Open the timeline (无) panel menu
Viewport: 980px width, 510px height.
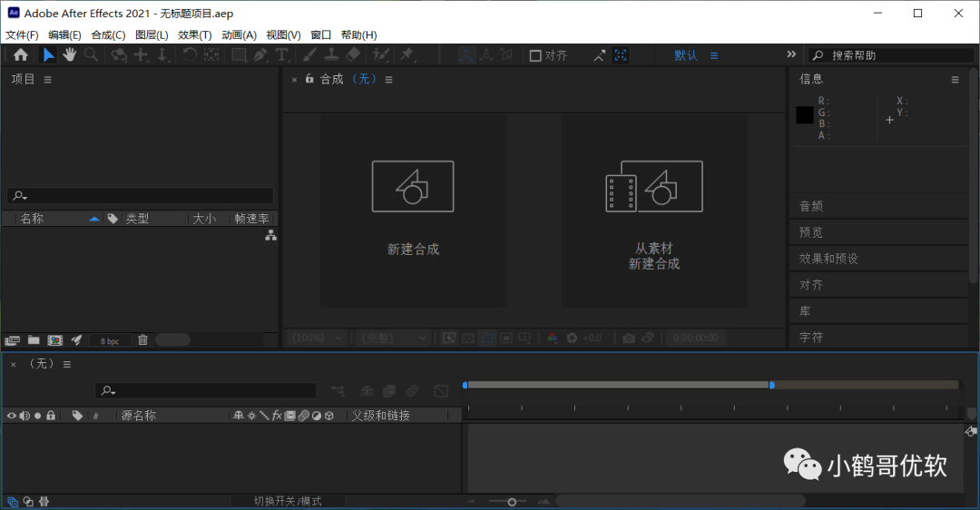coord(67,365)
